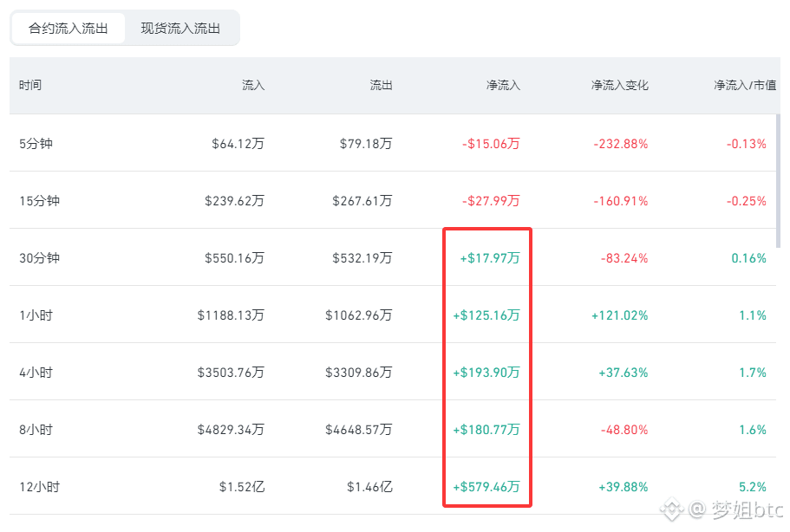Click the Binance watermark logo icon
Image resolution: width=790 pixels, height=532 pixels.
tap(671, 509)
